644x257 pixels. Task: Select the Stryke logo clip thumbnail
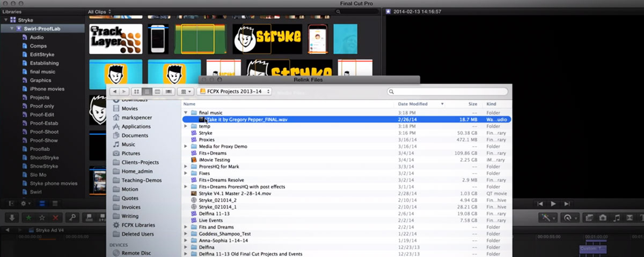click(267, 39)
